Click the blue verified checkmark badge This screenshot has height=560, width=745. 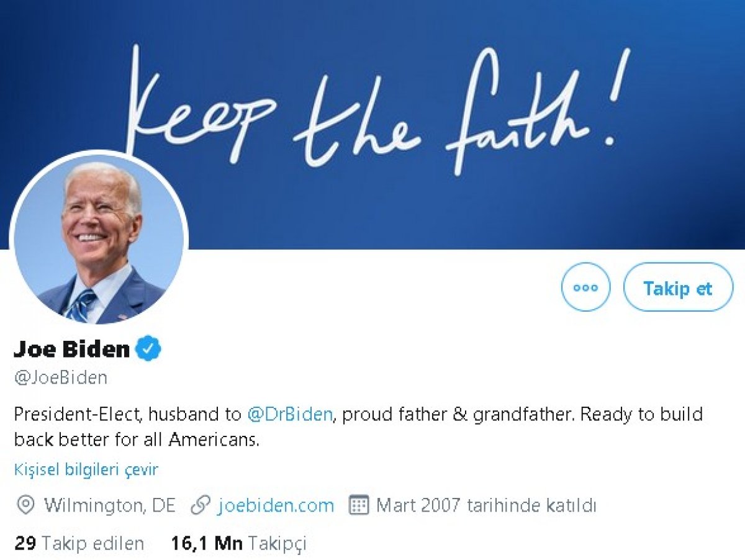(x=149, y=349)
